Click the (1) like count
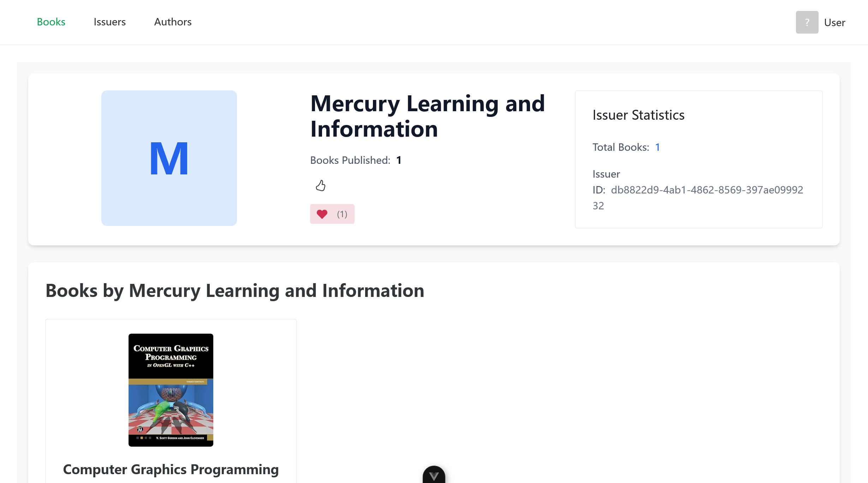Image resolution: width=868 pixels, height=483 pixels. (342, 214)
